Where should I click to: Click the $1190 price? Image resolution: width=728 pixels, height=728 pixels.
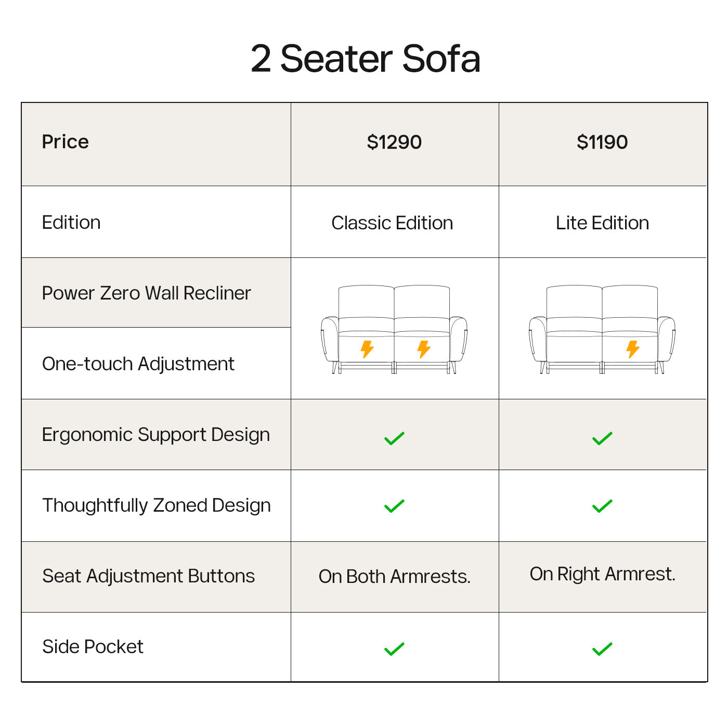coord(602,142)
